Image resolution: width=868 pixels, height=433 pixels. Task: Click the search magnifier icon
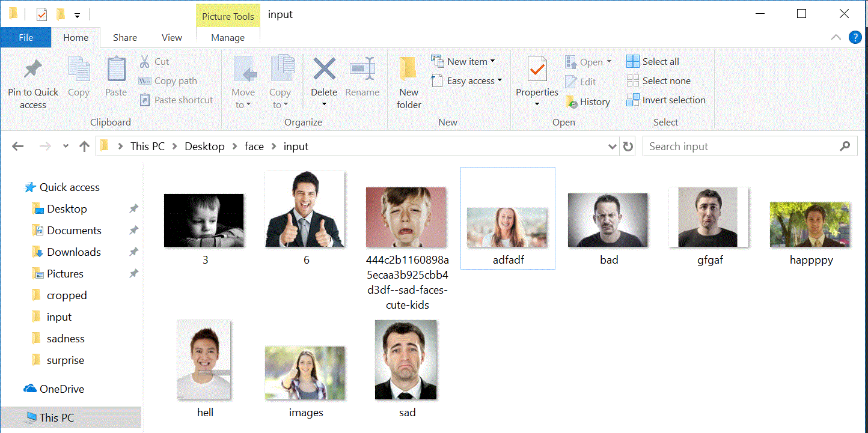point(845,146)
